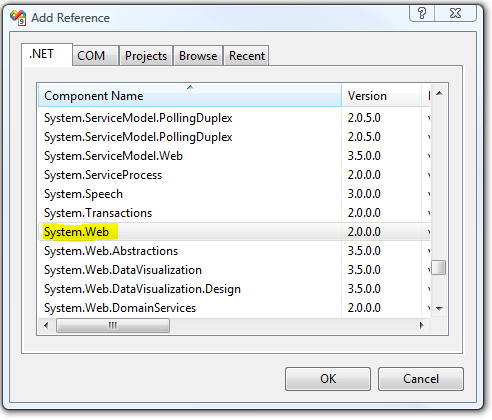Select System.ServiceModel.Web component
This screenshot has width=492, height=420.
[x=113, y=156]
